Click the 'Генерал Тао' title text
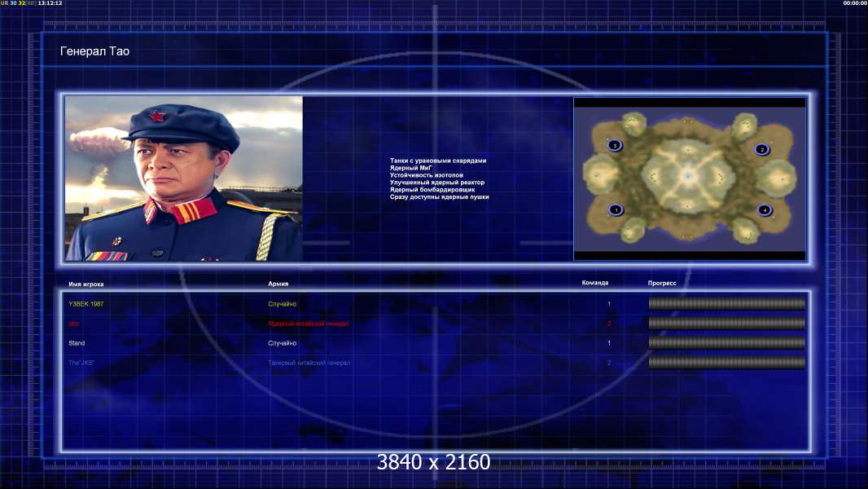The width and height of the screenshot is (868, 489). coord(94,51)
